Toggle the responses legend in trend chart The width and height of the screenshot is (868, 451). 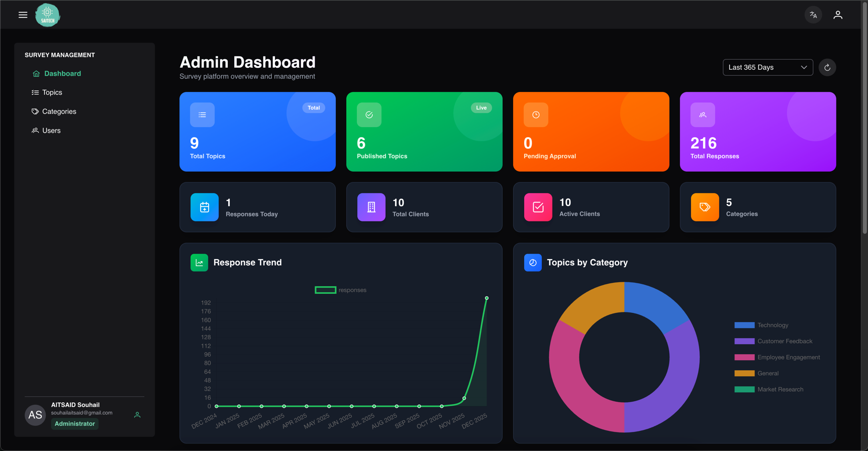(x=341, y=290)
